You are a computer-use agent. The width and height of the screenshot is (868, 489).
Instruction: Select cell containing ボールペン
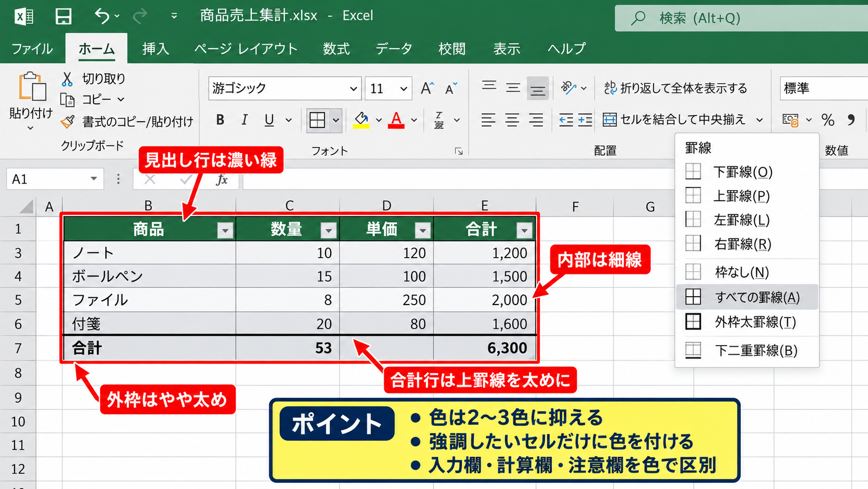[150, 276]
